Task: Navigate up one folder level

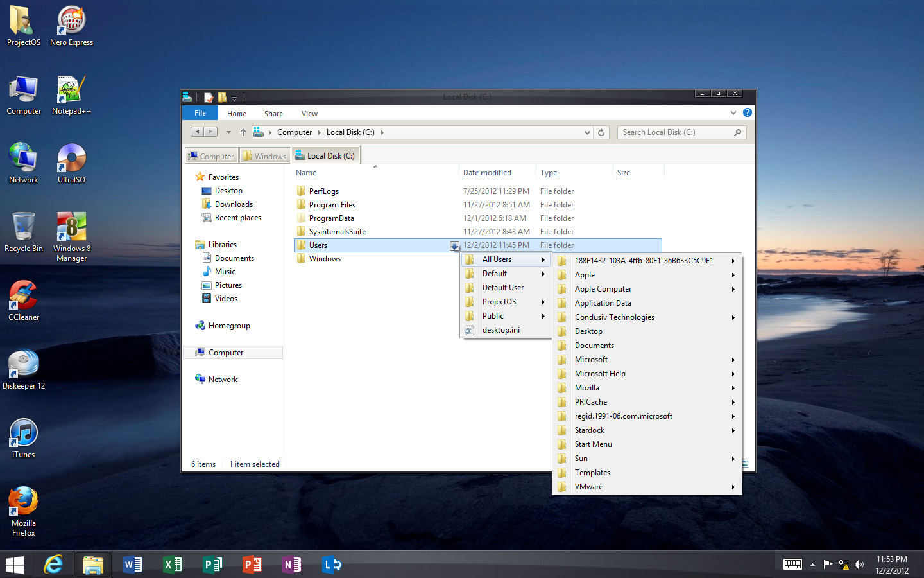Action: click(x=243, y=132)
